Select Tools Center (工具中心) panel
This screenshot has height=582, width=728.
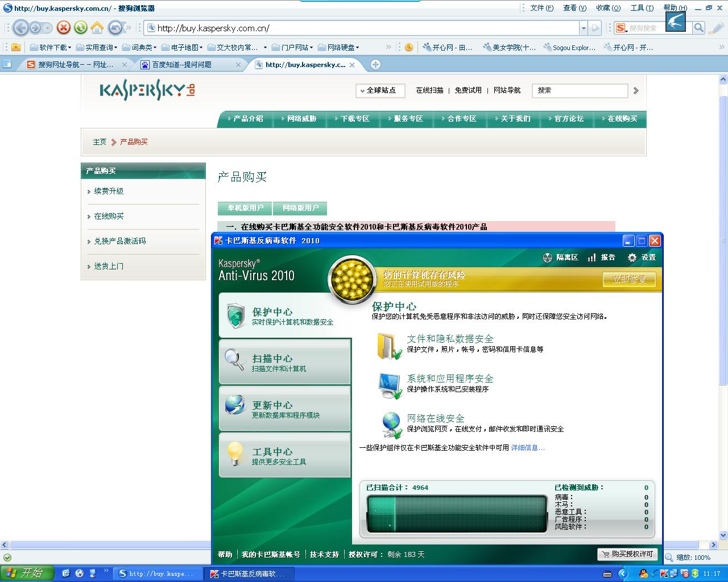click(284, 455)
